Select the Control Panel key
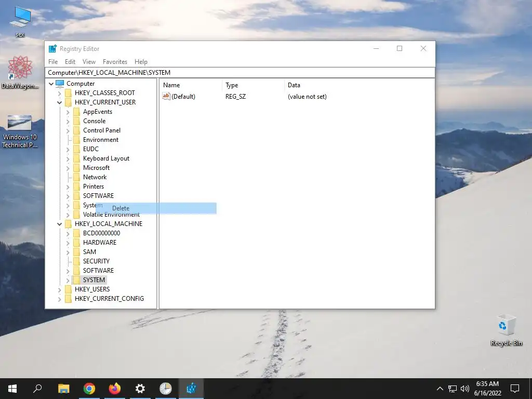532x399 pixels. (102, 130)
